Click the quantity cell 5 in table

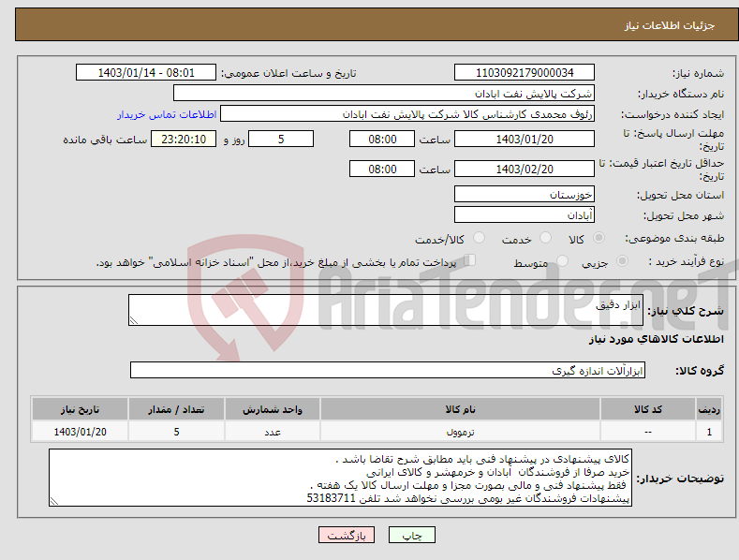(x=176, y=432)
